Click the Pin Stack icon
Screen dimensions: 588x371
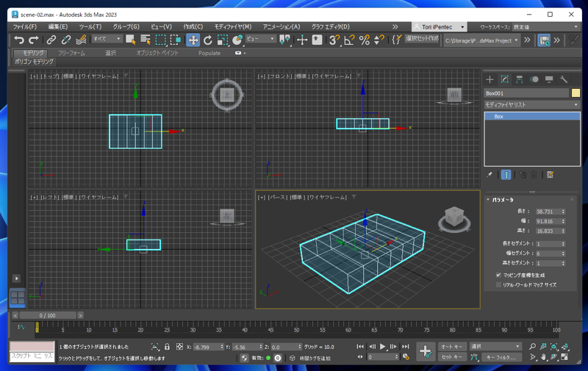click(x=490, y=175)
